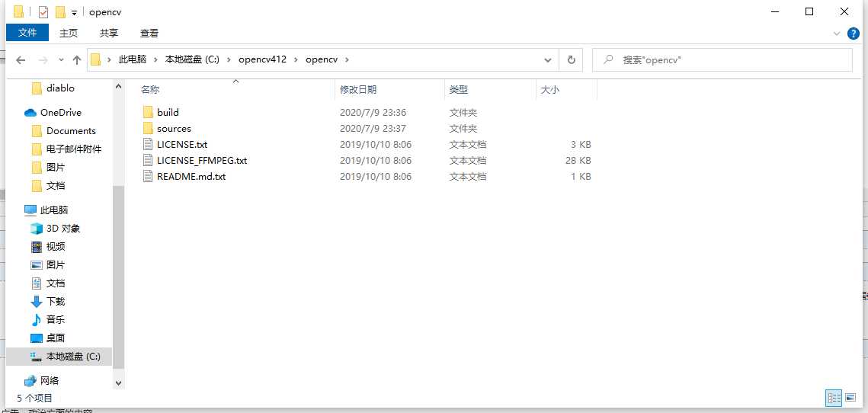The height and width of the screenshot is (413, 868).
Task: Select diablo folder in the sidebar
Action: click(60, 88)
